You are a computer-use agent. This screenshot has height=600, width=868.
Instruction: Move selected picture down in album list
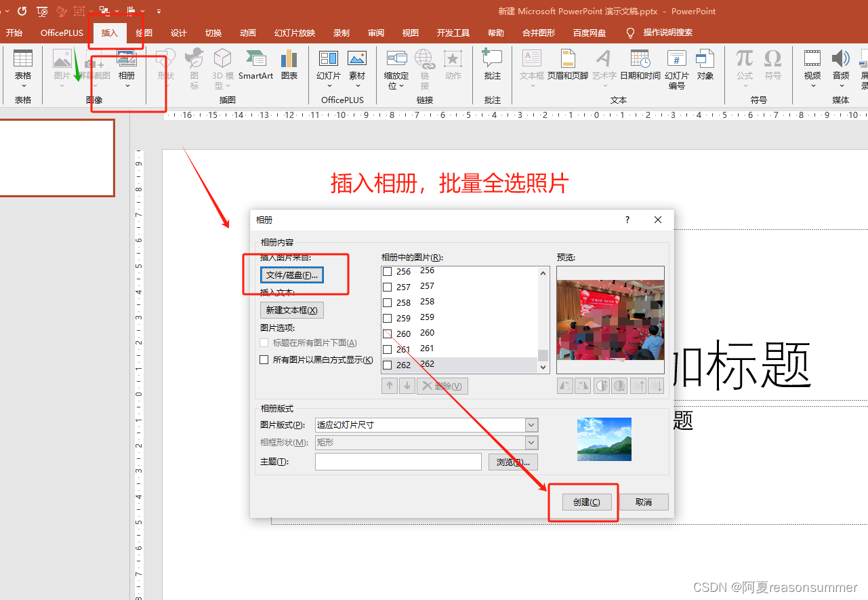coord(407,386)
